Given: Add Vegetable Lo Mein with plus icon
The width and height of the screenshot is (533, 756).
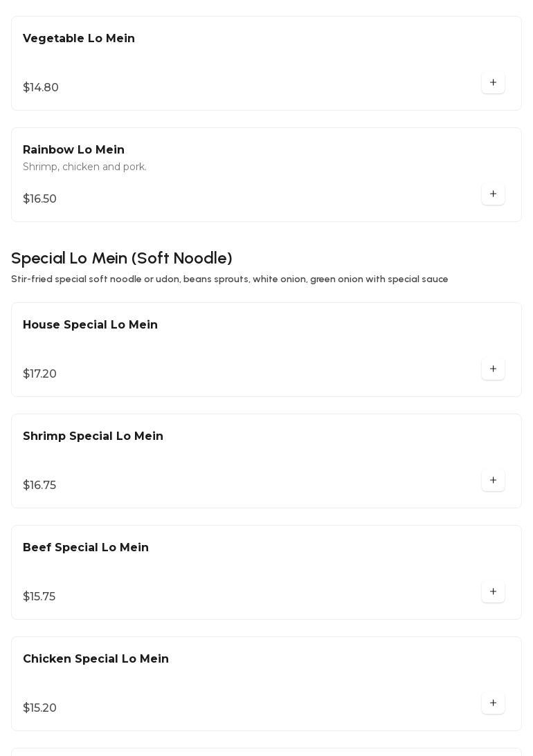Looking at the screenshot, I should click(x=493, y=83).
